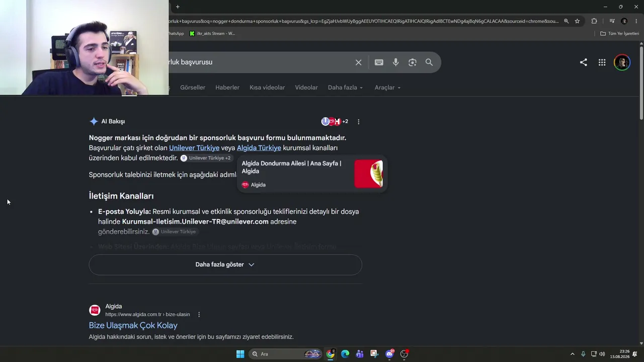The image size is (644, 362).
Task: Open the Chrome extensions puzzle icon
Action: pos(594,21)
